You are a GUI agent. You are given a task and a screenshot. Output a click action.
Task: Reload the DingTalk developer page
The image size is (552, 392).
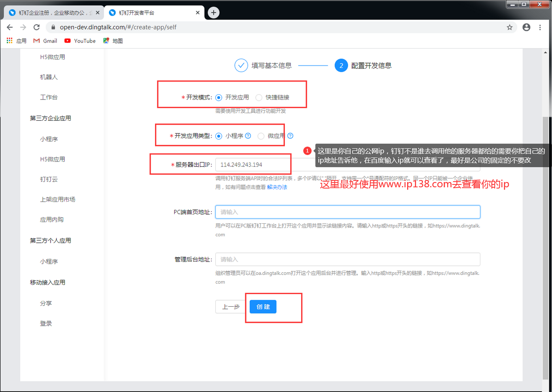[36, 27]
